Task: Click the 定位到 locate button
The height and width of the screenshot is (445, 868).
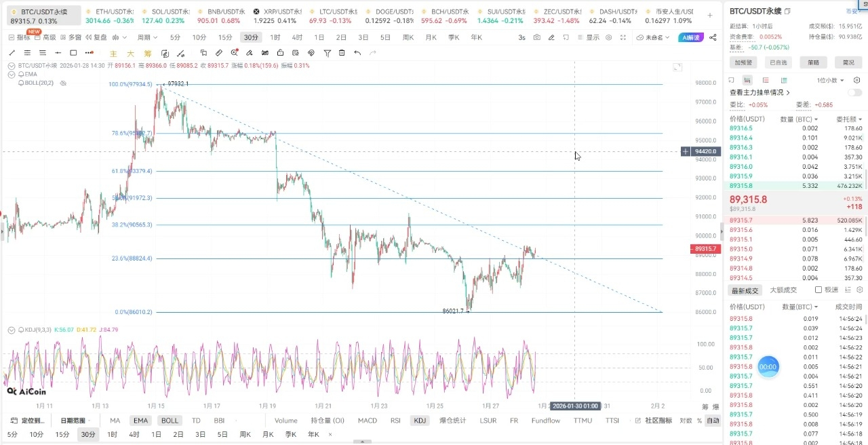Action: (28, 421)
